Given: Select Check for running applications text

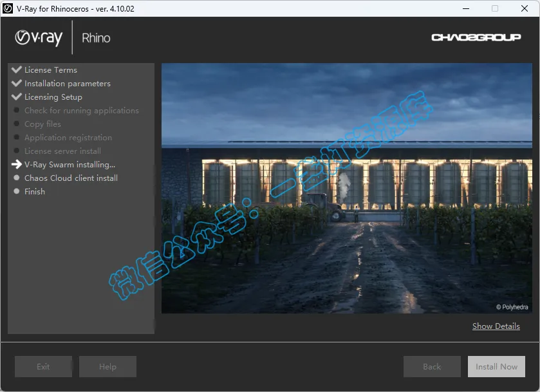Looking at the screenshot, I should tap(82, 111).
